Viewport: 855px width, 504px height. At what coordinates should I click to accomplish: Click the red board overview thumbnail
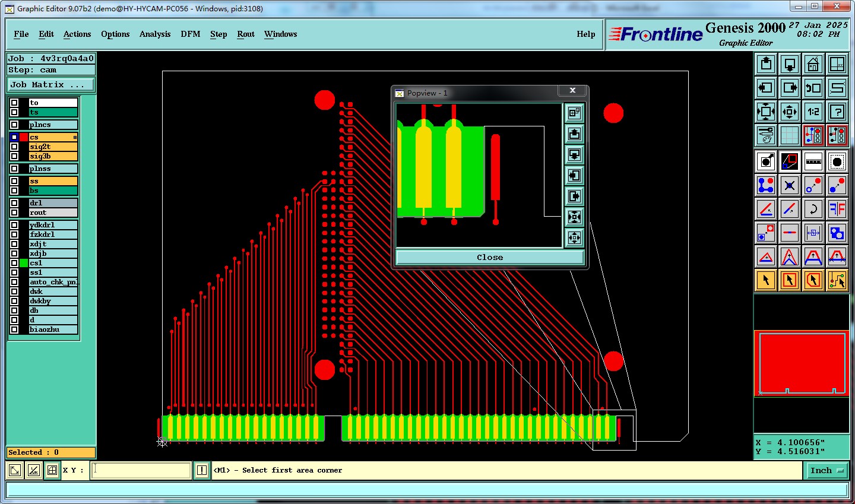pyautogui.click(x=802, y=363)
